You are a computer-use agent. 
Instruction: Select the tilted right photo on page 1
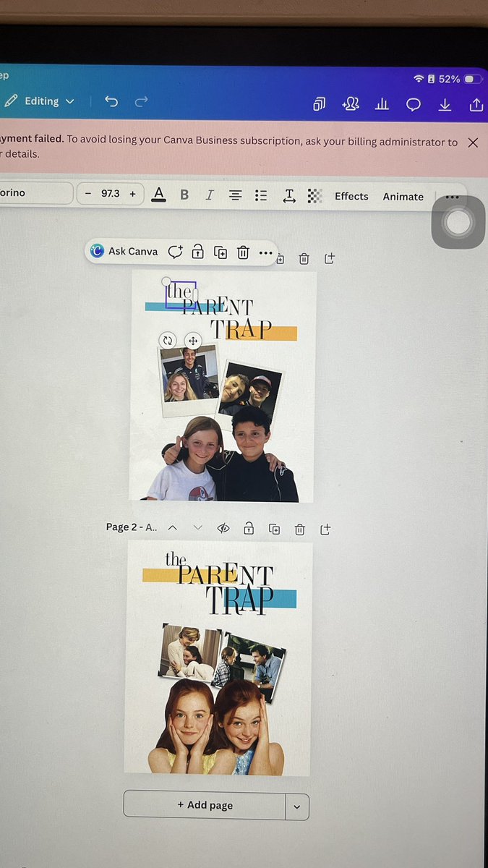250,393
